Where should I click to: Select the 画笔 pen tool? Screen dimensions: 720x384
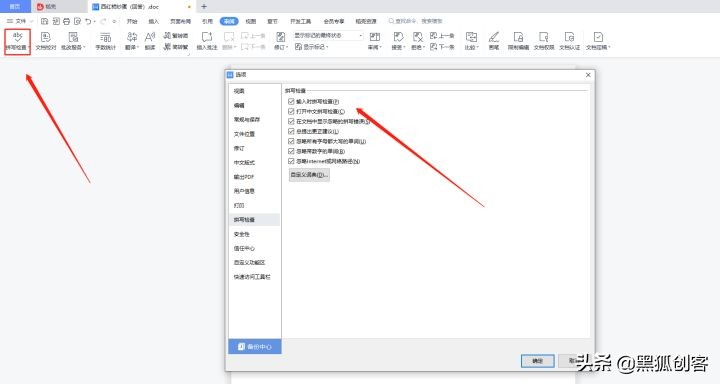[494, 41]
